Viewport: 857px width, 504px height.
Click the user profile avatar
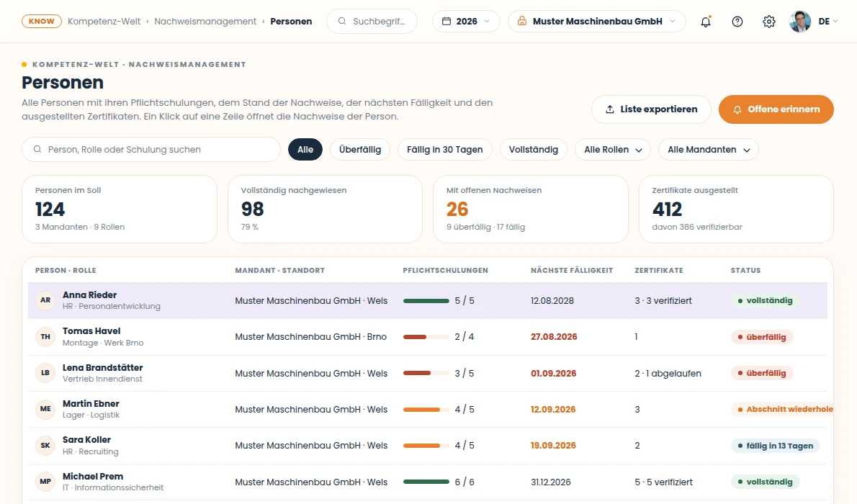click(800, 22)
